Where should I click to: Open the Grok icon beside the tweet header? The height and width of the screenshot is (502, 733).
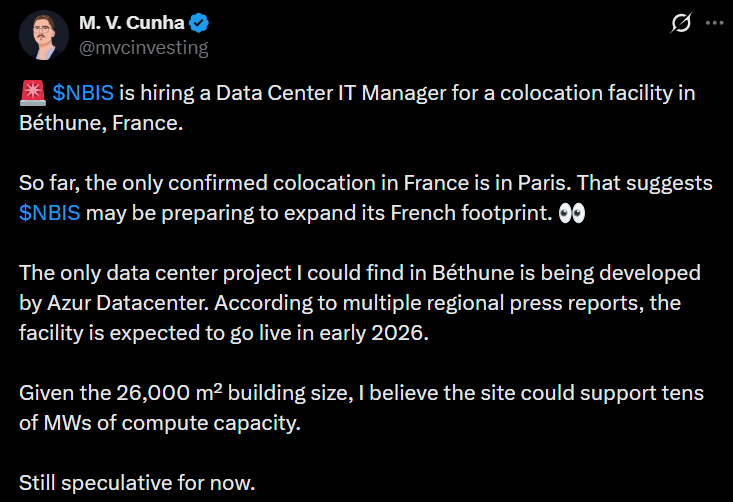click(682, 23)
